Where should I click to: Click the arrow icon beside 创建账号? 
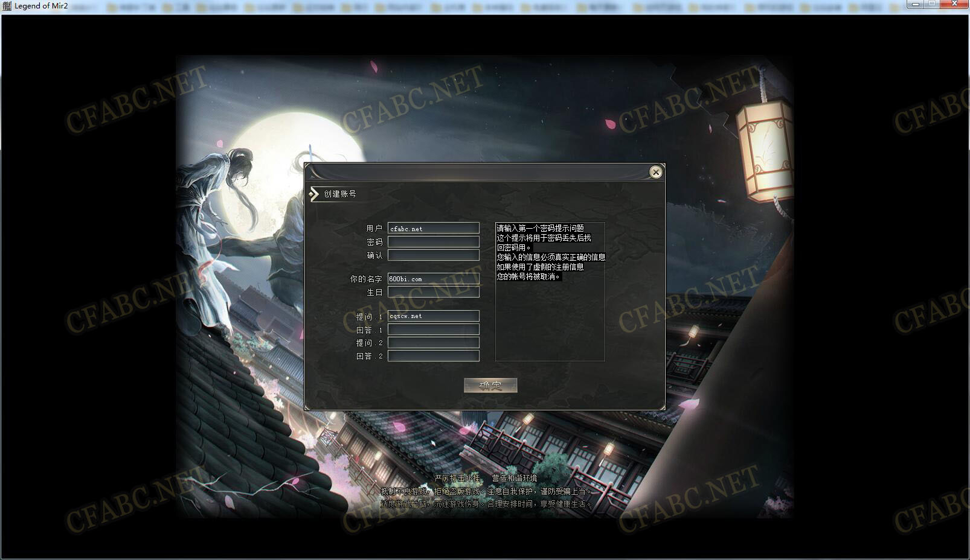[313, 194]
